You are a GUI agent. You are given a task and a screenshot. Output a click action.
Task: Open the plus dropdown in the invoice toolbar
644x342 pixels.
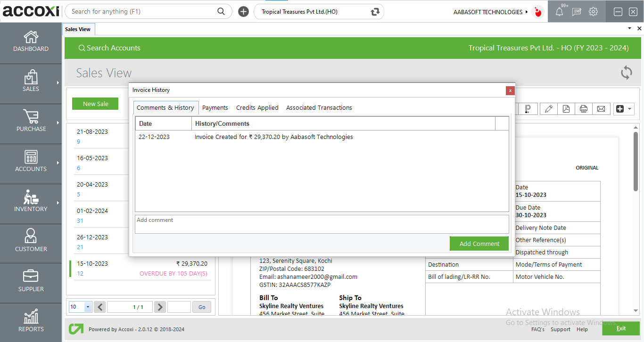coord(623,109)
